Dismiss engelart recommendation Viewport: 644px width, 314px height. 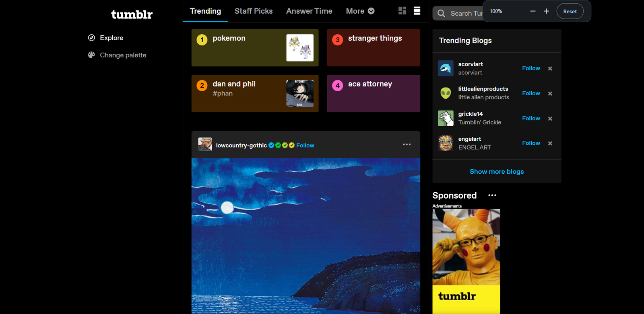(550, 144)
